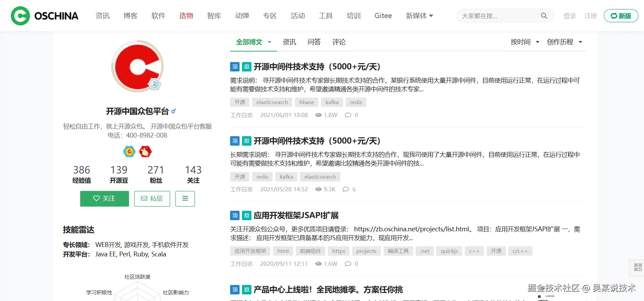This screenshot has width=644, height=301.
Task: Open the profile avatar image
Action: point(137,66)
